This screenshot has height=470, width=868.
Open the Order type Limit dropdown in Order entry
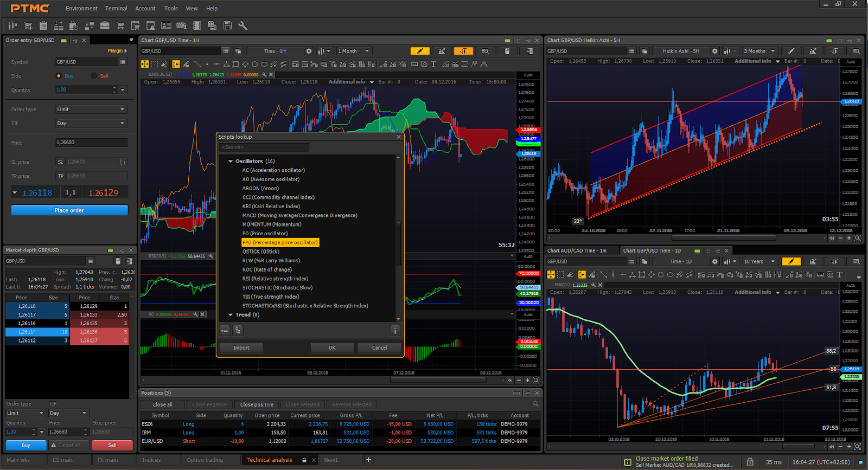tap(91, 110)
